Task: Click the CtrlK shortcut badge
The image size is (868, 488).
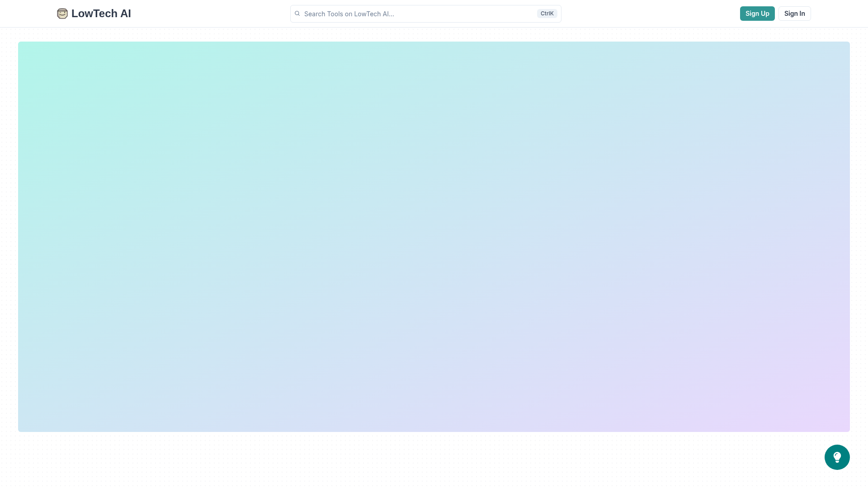Action: pos(547,14)
